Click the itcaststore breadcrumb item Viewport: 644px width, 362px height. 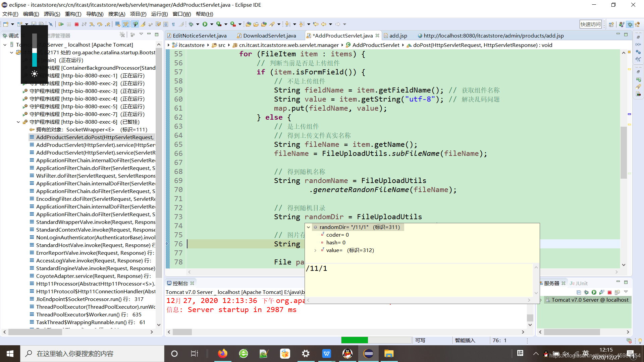coord(188,45)
